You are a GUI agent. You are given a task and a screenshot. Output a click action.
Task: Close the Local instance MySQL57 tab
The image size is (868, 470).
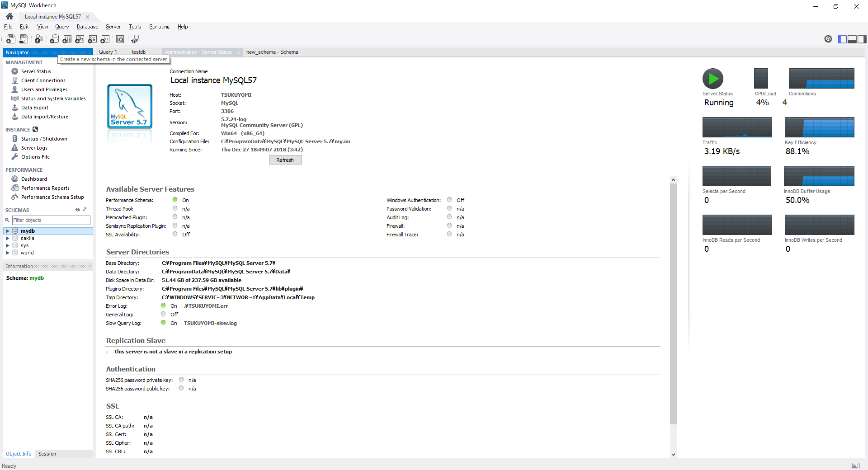(87, 17)
